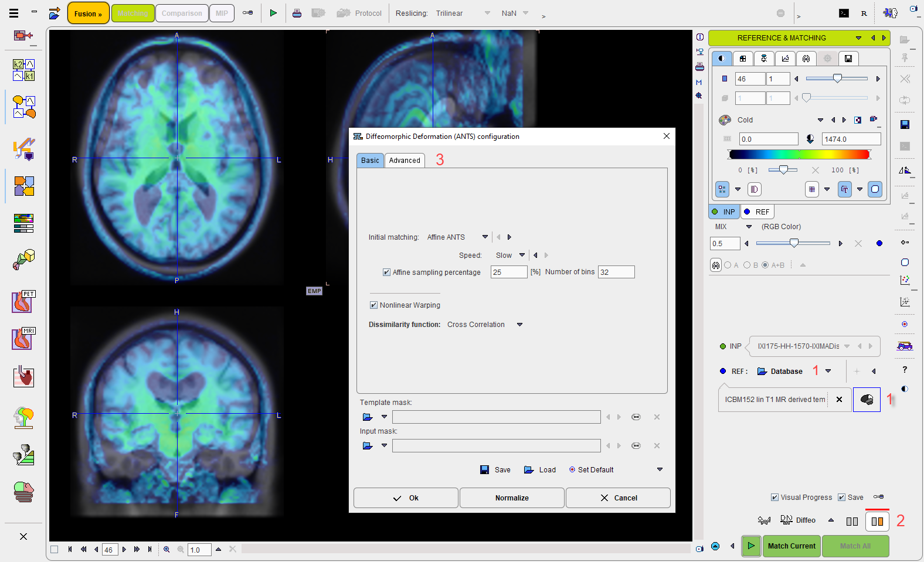Image resolution: width=924 pixels, height=562 pixels.
Task: Toggle Affine sampling percentage checkbox
Action: [x=386, y=272]
